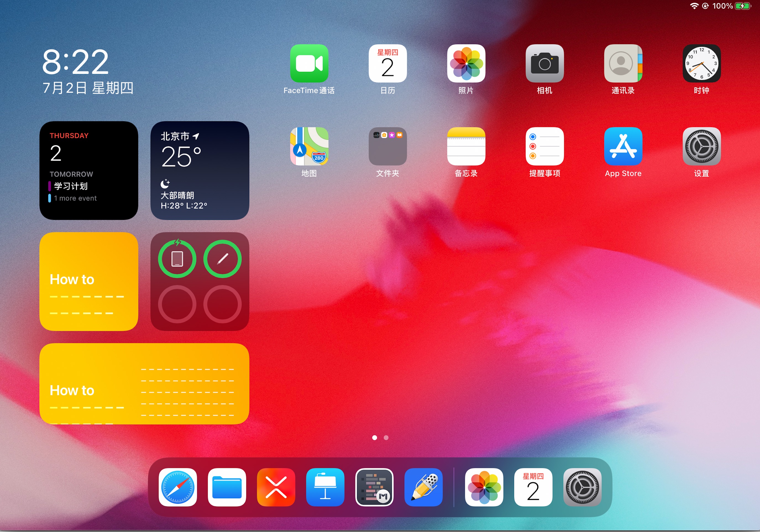Image resolution: width=760 pixels, height=532 pixels.
Task: Open the App Store
Action: click(623, 146)
